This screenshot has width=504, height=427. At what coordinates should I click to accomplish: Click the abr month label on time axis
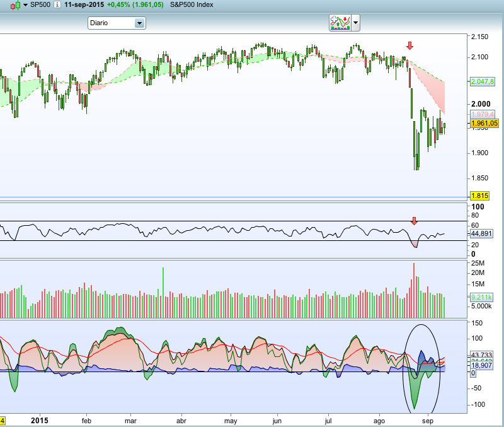pos(181,421)
